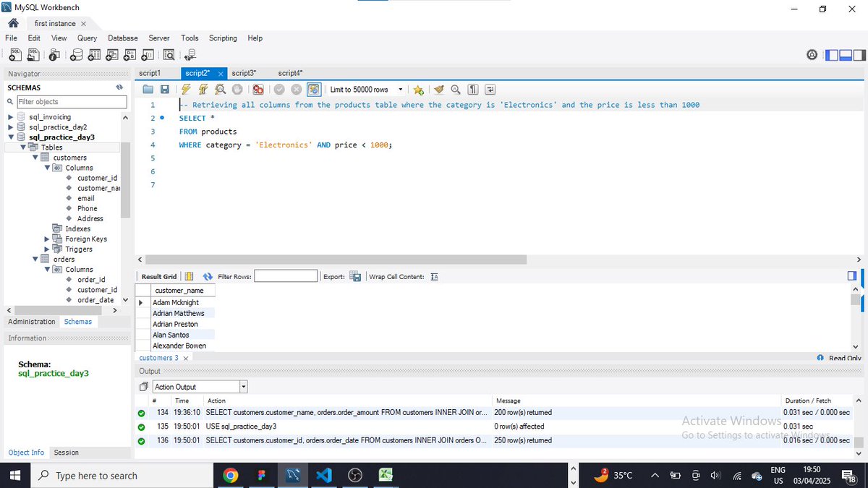
Task: Save the script to a file
Action: coord(165,90)
